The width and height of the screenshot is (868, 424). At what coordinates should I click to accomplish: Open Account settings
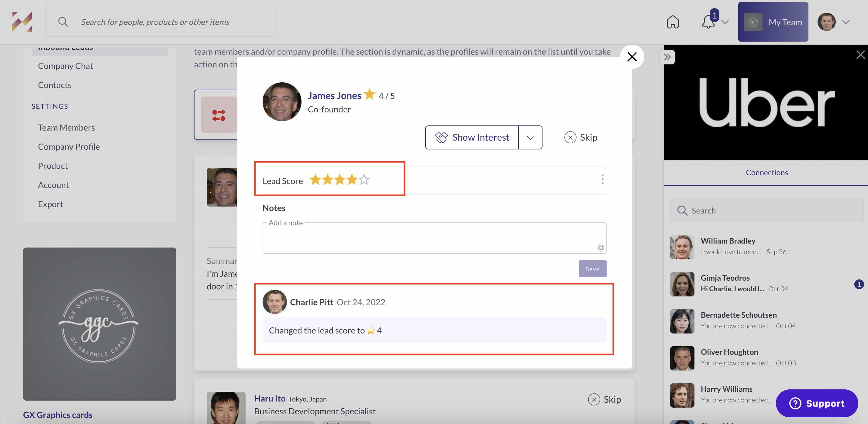[x=53, y=185]
